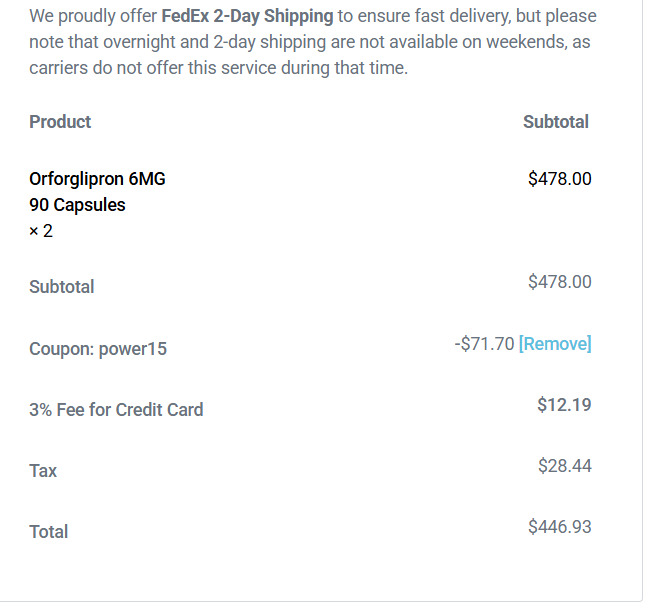Click the bold $478.00 product line price
Screen dimensions: 648x610
coord(559,179)
